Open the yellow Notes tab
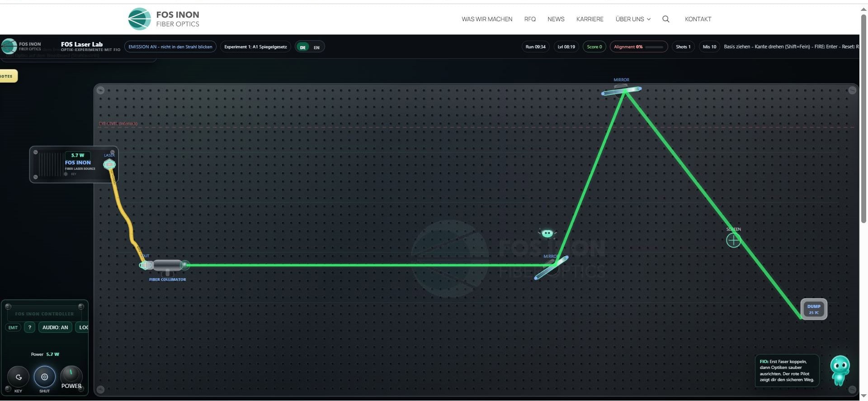The image size is (868, 401). click(x=8, y=76)
